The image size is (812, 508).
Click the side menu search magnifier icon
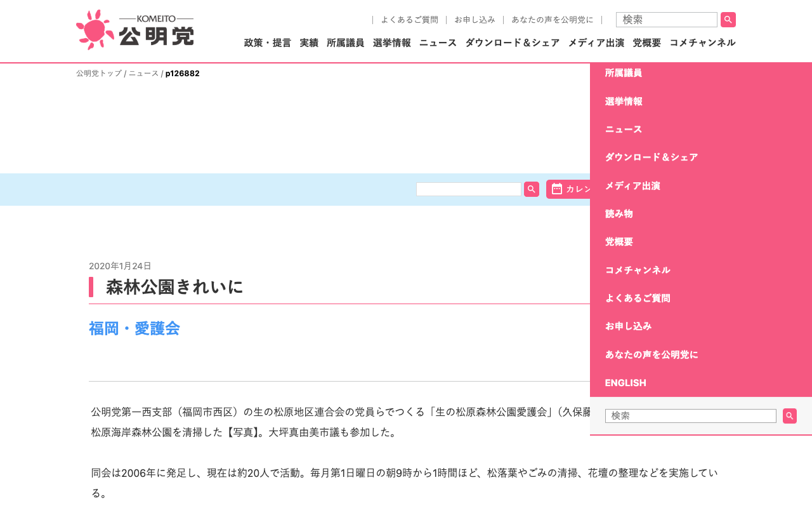(x=790, y=416)
